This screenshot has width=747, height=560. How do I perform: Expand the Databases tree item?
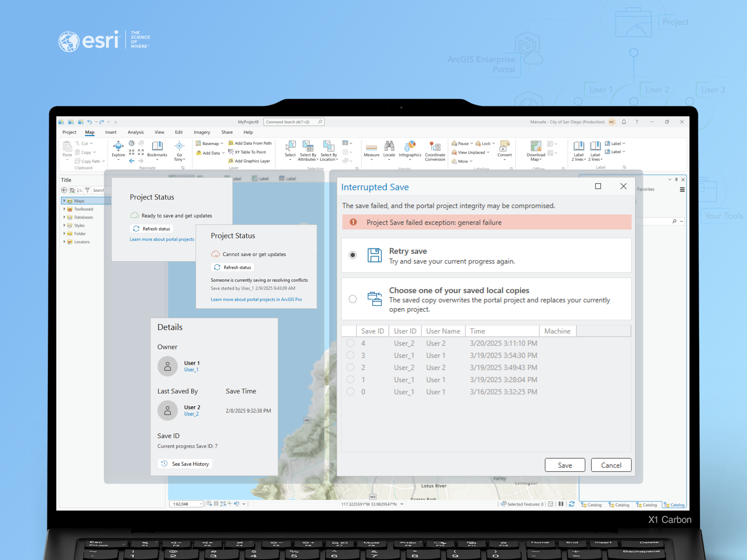(64, 217)
